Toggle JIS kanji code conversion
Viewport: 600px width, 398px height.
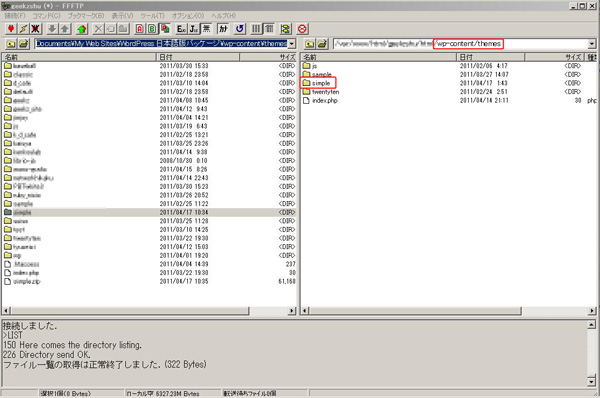tap(194, 29)
